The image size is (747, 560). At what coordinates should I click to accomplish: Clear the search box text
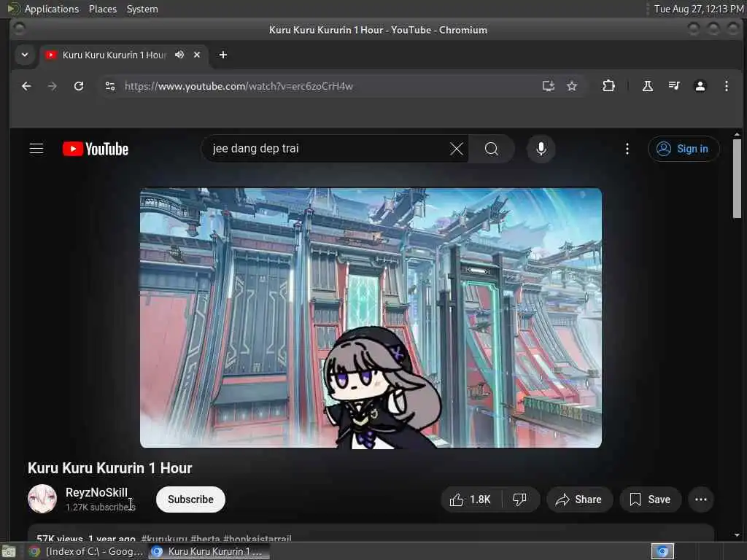(457, 149)
